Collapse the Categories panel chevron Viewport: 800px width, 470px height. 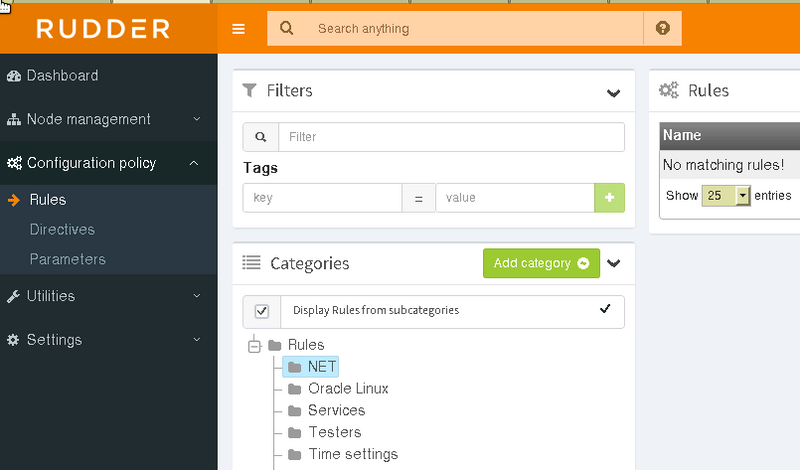[x=613, y=263]
